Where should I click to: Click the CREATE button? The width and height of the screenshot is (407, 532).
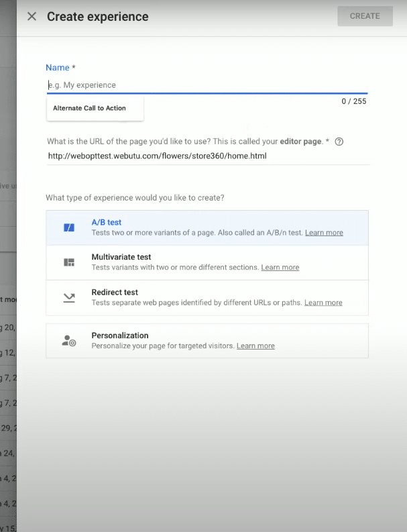[x=365, y=16]
